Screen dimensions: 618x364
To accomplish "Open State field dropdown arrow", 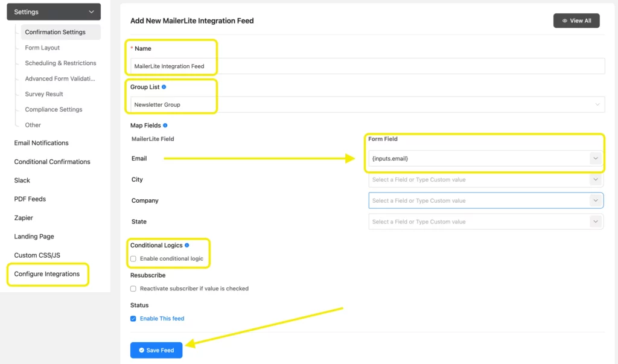I will [x=596, y=222].
